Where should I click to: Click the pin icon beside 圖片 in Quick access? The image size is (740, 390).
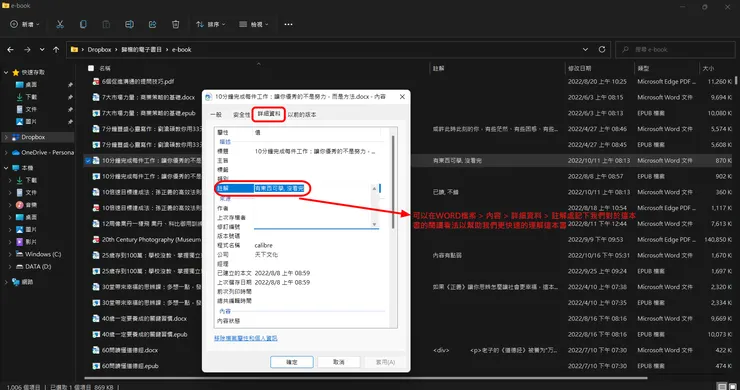click(70, 122)
